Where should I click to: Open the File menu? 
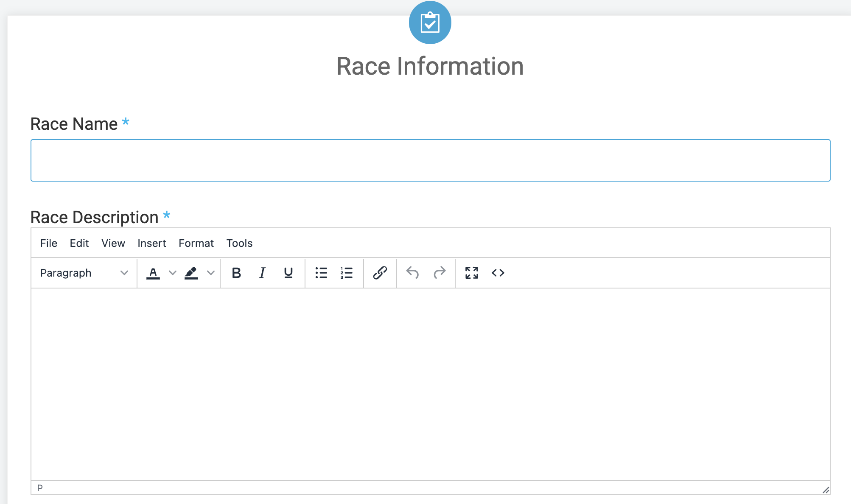pyautogui.click(x=49, y=243)
